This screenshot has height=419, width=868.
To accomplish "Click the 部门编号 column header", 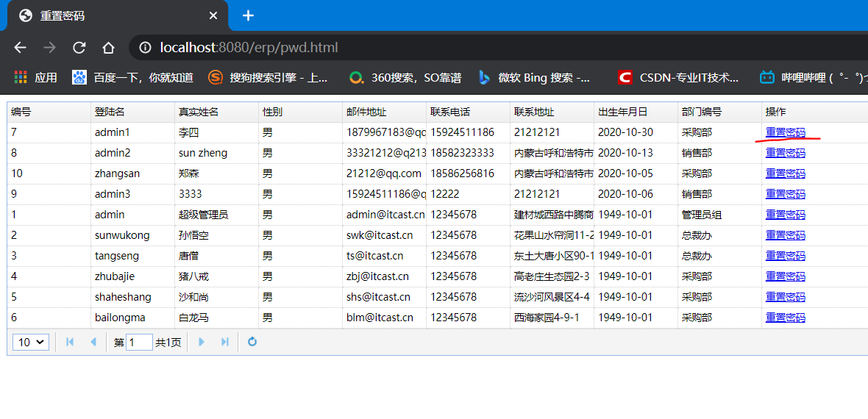I will coord(719,112).
